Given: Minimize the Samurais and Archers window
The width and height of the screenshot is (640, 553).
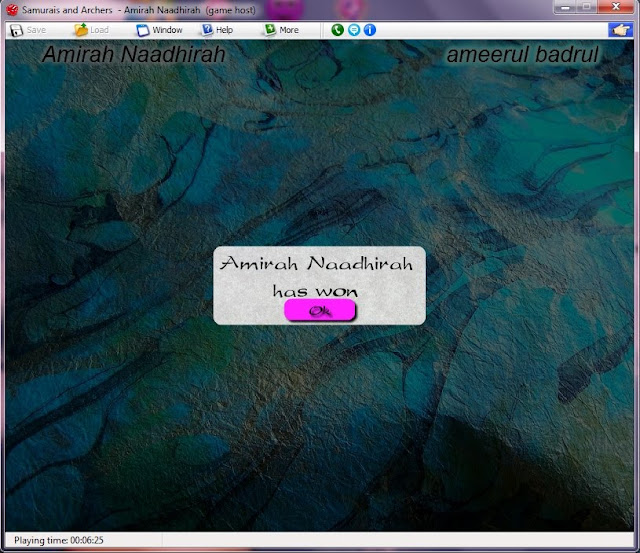Looking at the screenshot, I should pyautogui.click(x=565, y=7).
